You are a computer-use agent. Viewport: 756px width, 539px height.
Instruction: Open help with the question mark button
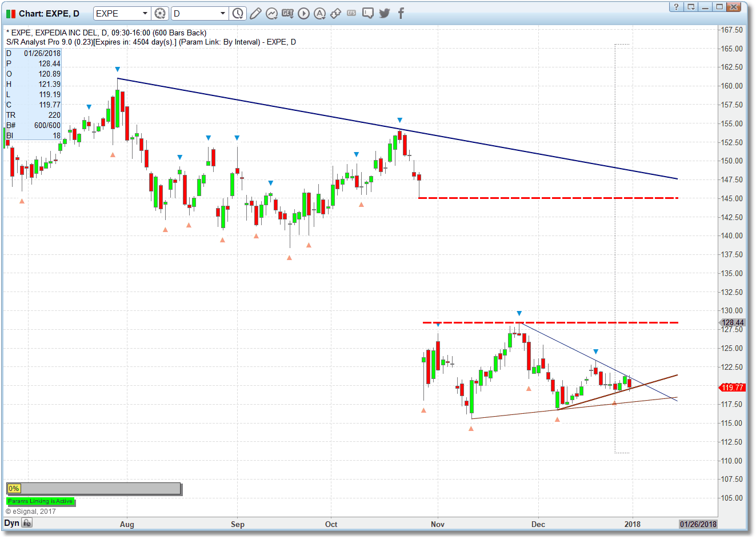pos(676,7)
